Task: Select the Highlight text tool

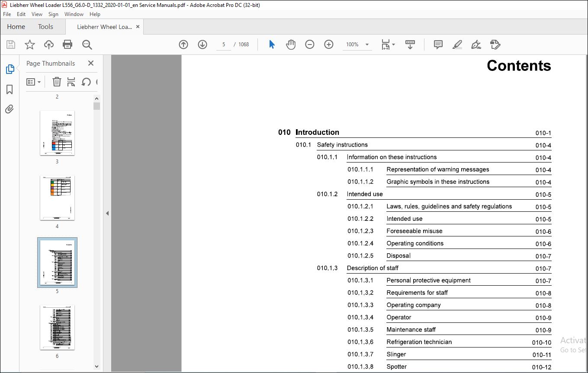Action: (457, 45)
